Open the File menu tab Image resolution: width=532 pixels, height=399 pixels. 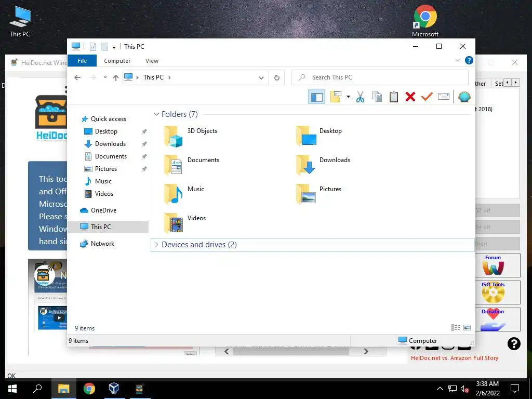[x=82, y=61]
